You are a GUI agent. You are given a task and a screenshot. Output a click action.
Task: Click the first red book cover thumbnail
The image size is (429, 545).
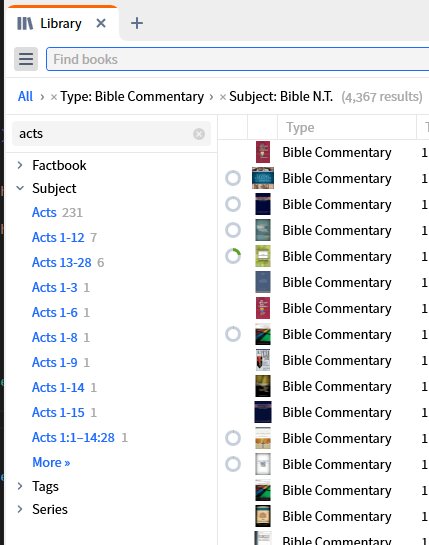263,152
